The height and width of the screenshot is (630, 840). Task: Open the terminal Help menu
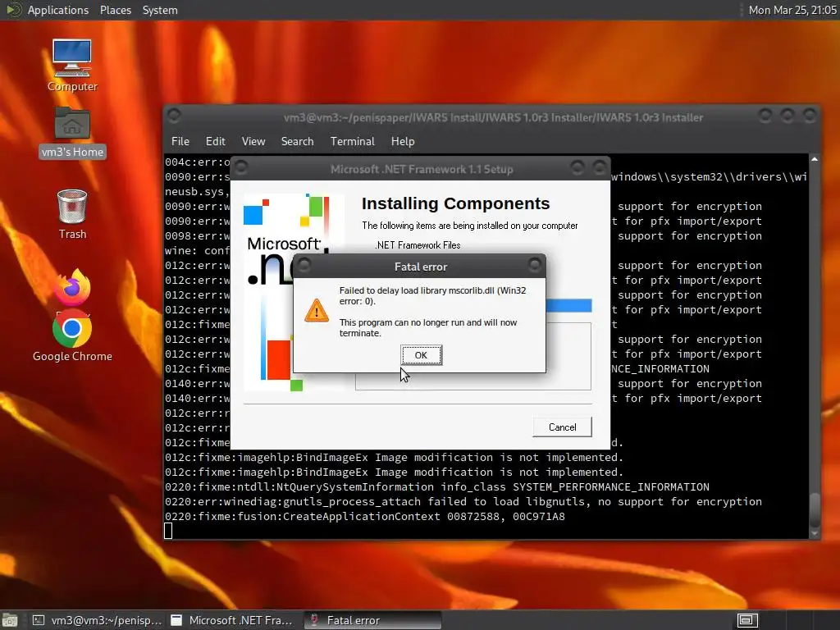pos(402,141)
